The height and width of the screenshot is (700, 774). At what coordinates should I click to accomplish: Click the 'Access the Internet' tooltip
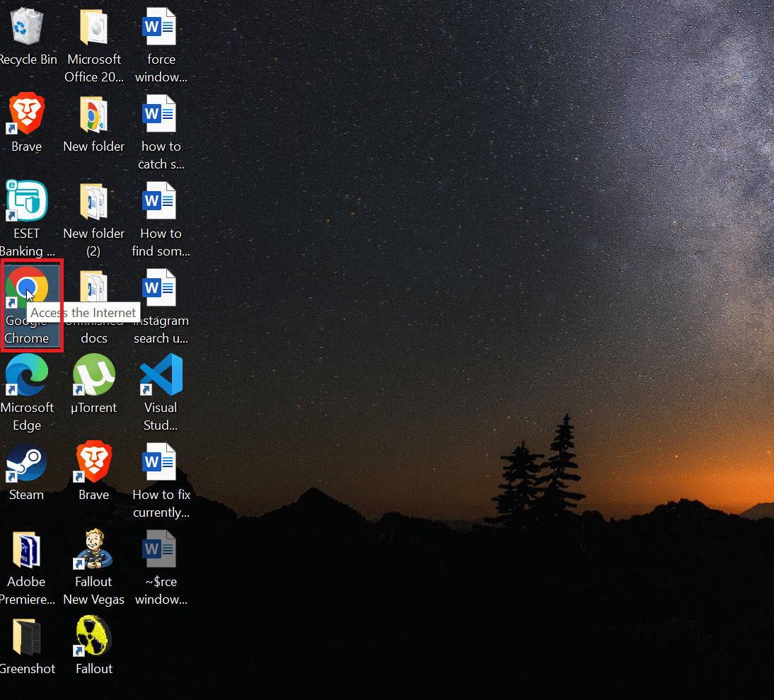tap(83, 312)
